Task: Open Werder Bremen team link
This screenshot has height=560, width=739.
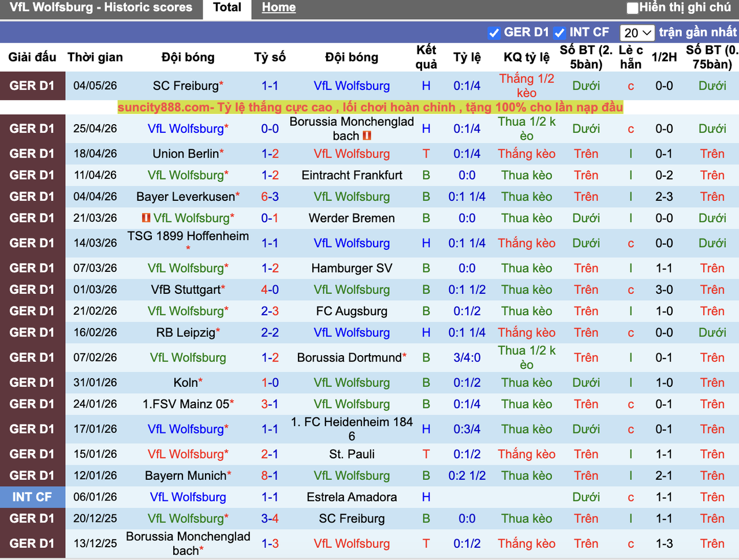Action: 352,218
